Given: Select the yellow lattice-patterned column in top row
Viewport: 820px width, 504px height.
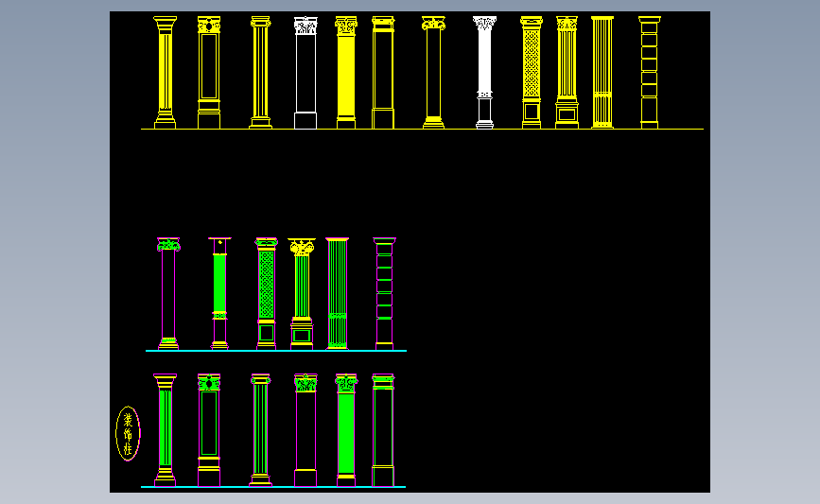Looking at the screenshot, I should pos(532,73).
